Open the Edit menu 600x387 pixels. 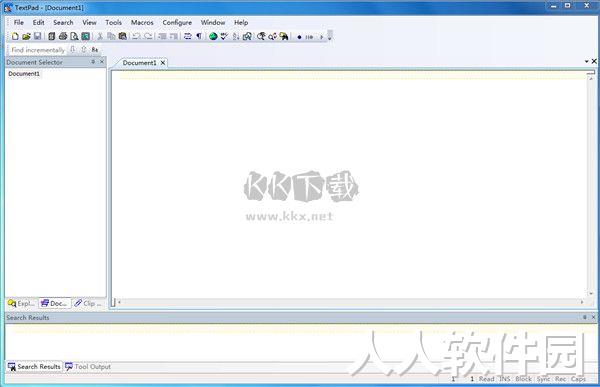[38, 23]
